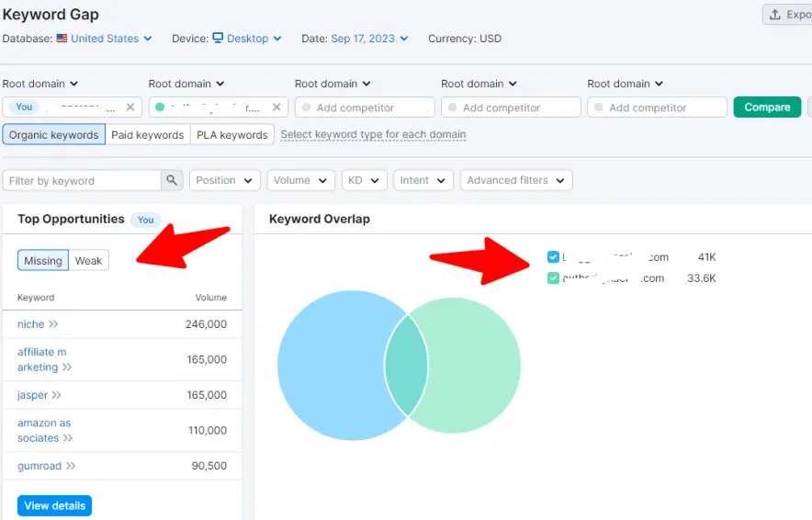This screenshot has width=812, height=520.
Task: Click the 90,500 volume value
Action: (x=209, y=466)
